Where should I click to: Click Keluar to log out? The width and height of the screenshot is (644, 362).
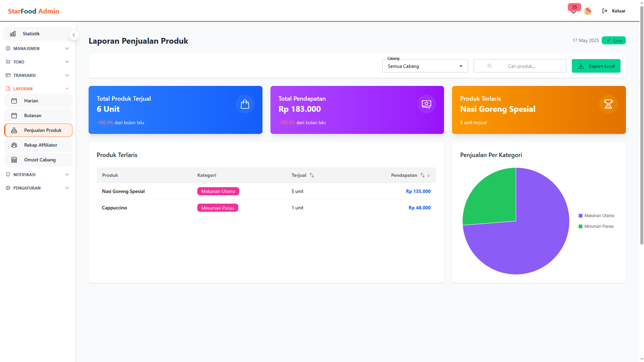click(614, 11)
